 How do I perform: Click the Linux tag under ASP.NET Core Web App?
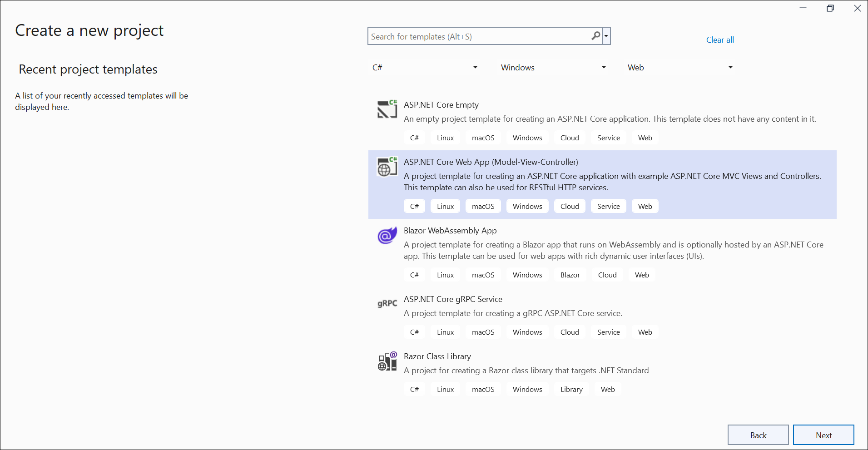[445, 206]
